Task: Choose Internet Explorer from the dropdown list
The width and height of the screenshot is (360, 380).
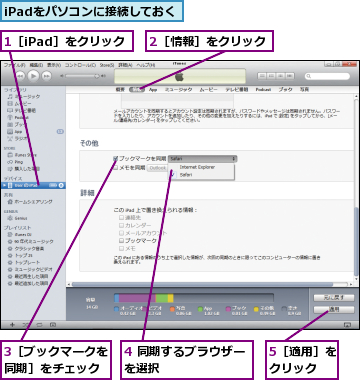Action: [201, 167]
